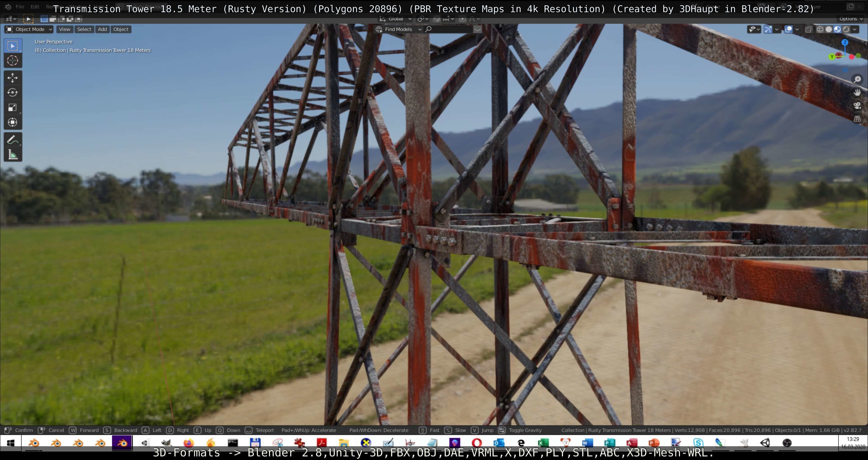Activate the Annotate pencil tool
Screen dimensions: 868x460
point(13,140)
